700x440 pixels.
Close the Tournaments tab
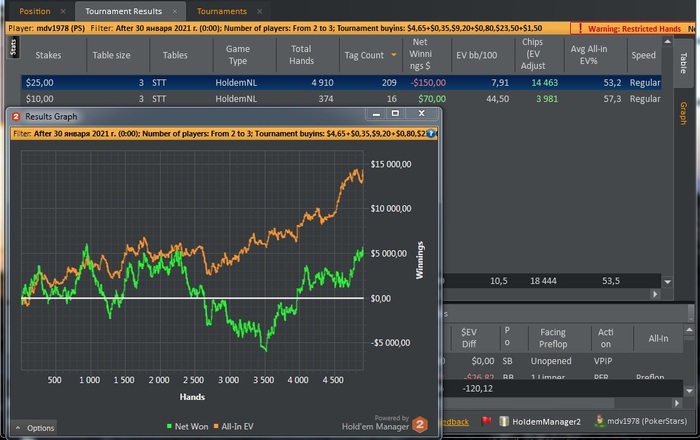pyautogui.click(x=259, y=12)
